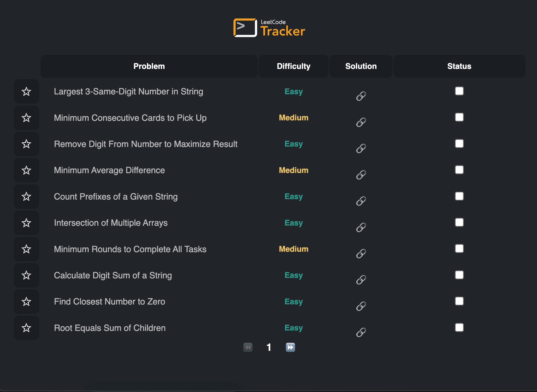Toggle status for Intersection of Multiple Arrays
The width and height of the screenshot is (537, 392).
click(x=459, y=222)
